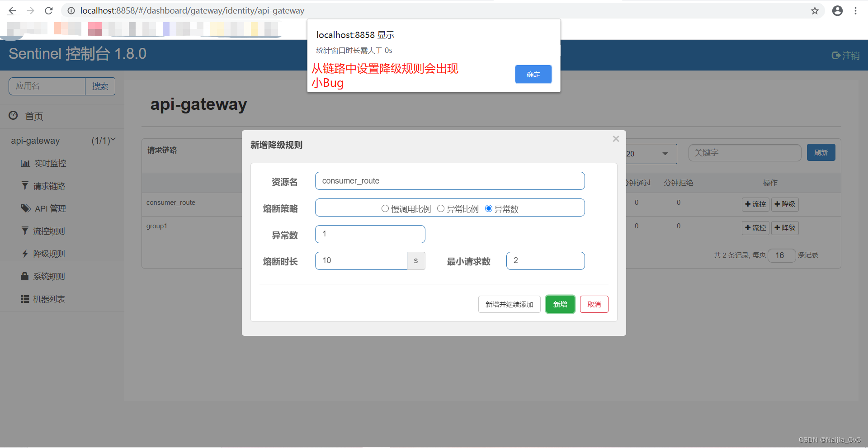Click the tags icon beside API 管理
This screenshot has width=868, height=448.
point(26,208)
